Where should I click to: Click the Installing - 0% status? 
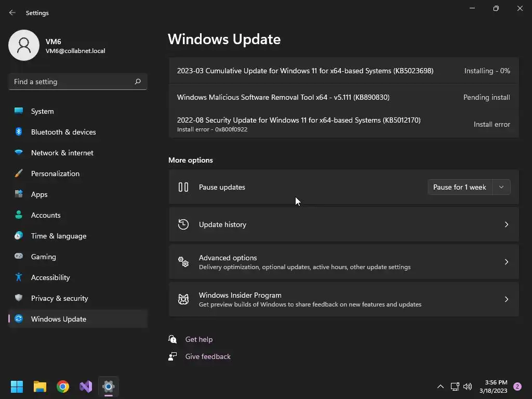[487, 71]
